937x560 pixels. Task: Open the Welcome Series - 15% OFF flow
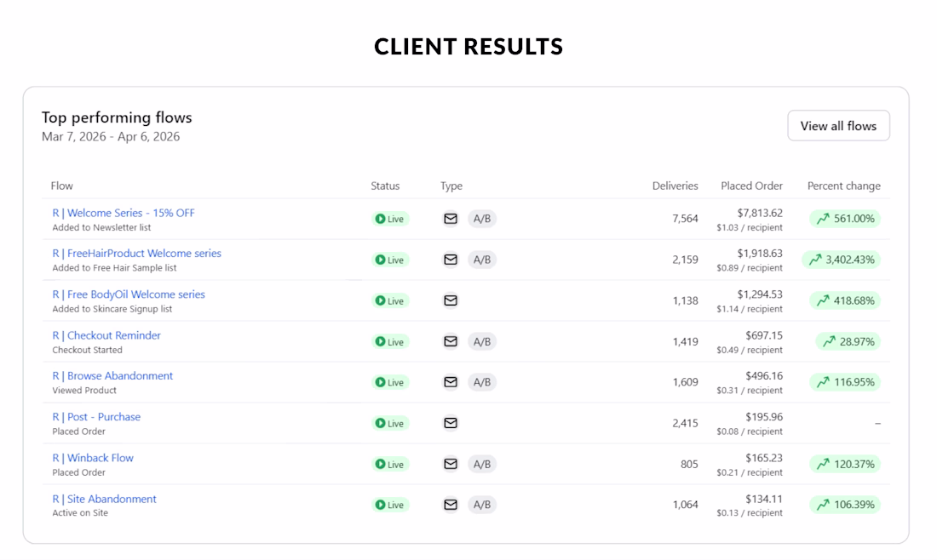[124, 213]
